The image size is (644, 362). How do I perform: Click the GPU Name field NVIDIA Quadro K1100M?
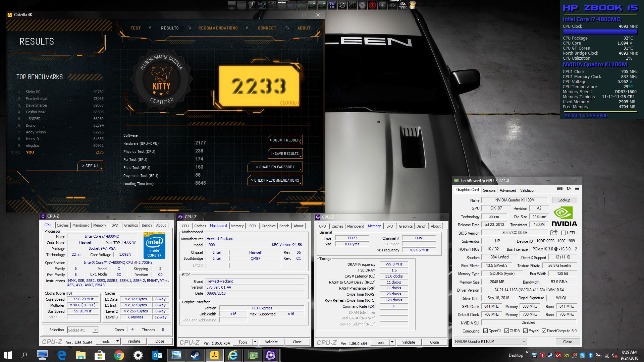(515, 200)
